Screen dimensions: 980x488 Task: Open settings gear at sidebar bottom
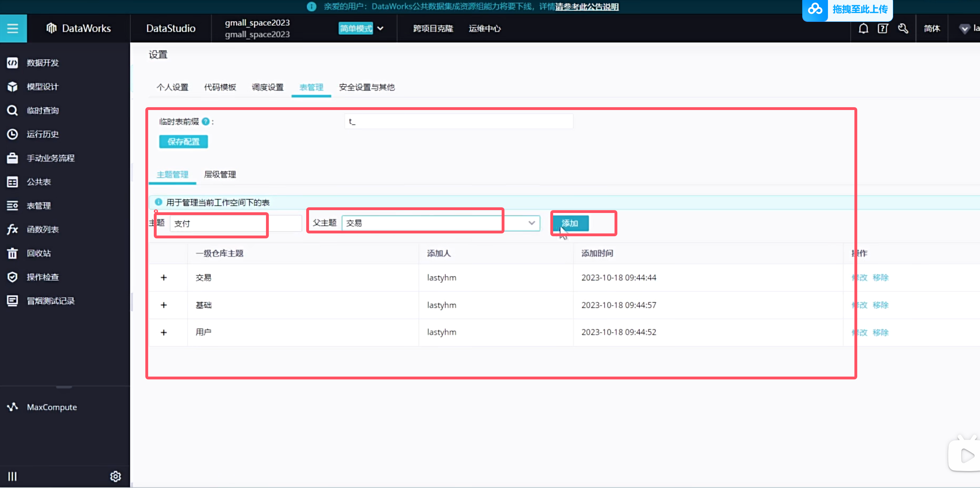(x=115, y=476)
